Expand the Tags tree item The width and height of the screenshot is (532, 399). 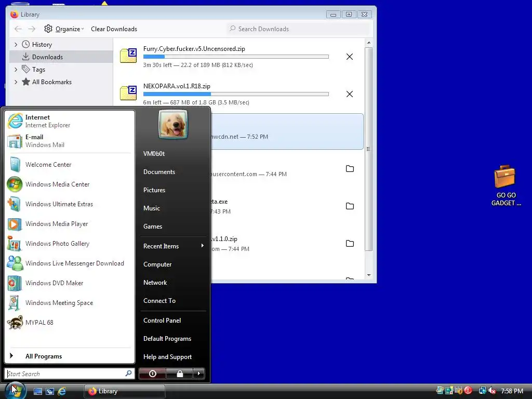[16, 70]
